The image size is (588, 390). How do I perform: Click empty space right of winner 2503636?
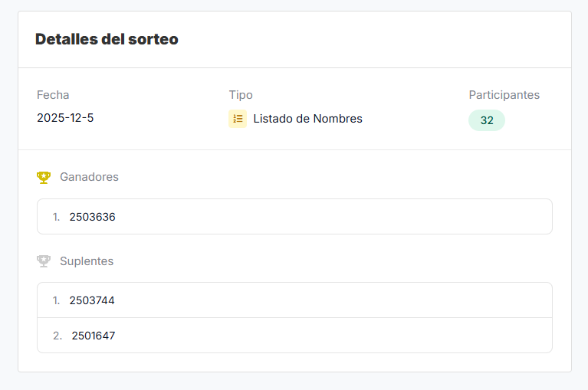[x=345, y=217]
